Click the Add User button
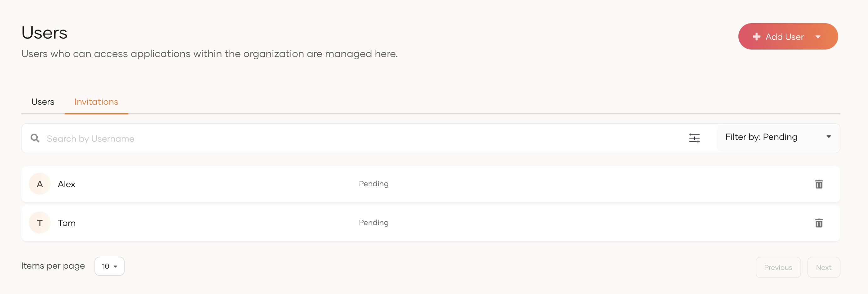 pyautogui.click(x=788, y=36)
